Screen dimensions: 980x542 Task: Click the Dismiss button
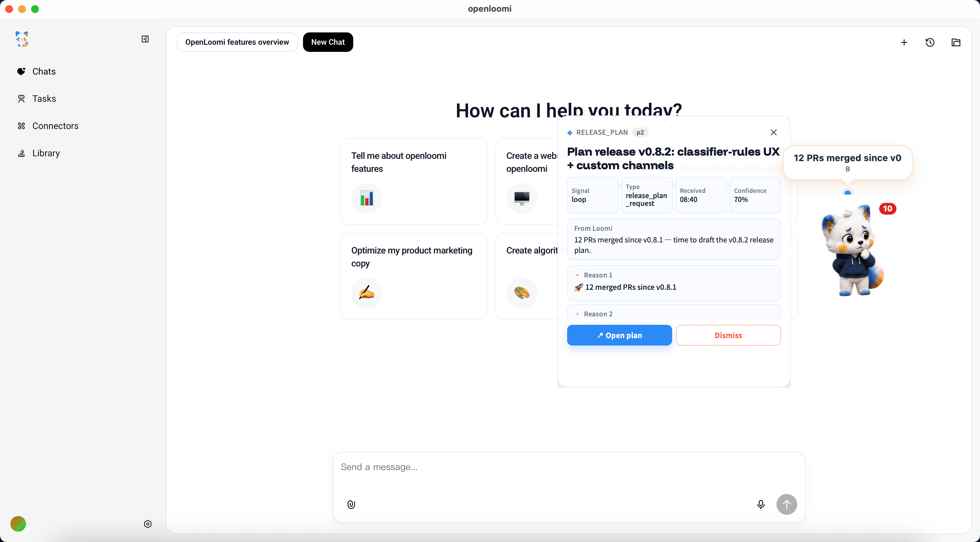click(x=728, y=335)
